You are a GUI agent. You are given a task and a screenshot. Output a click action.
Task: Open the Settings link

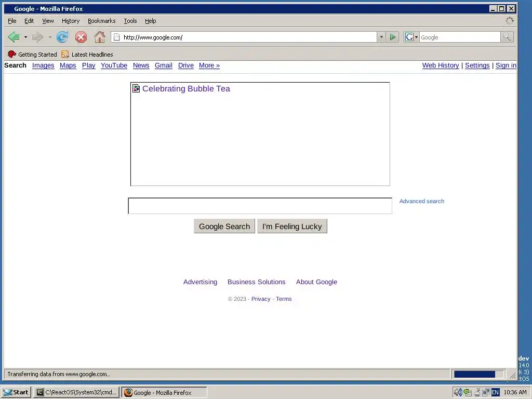point(477,65)
